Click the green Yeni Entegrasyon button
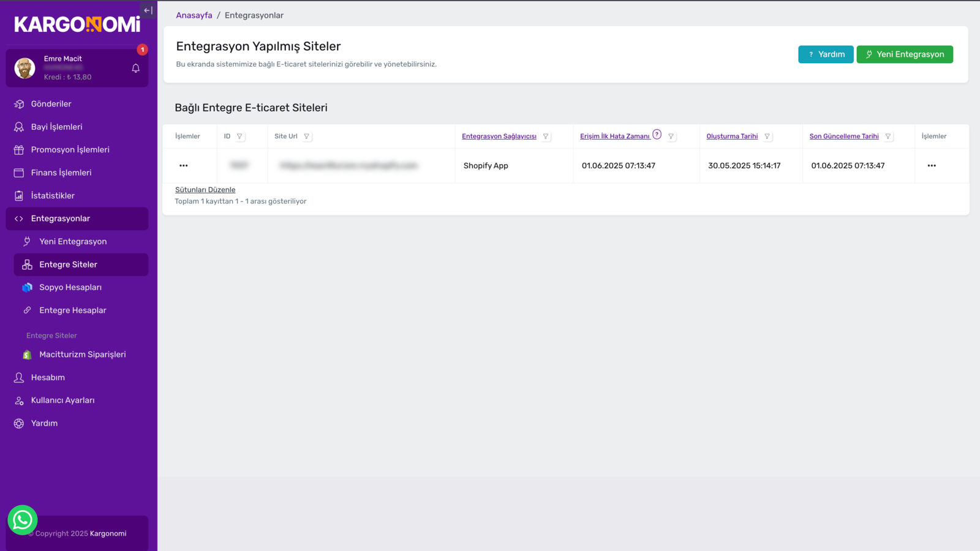 click(904, 54)
